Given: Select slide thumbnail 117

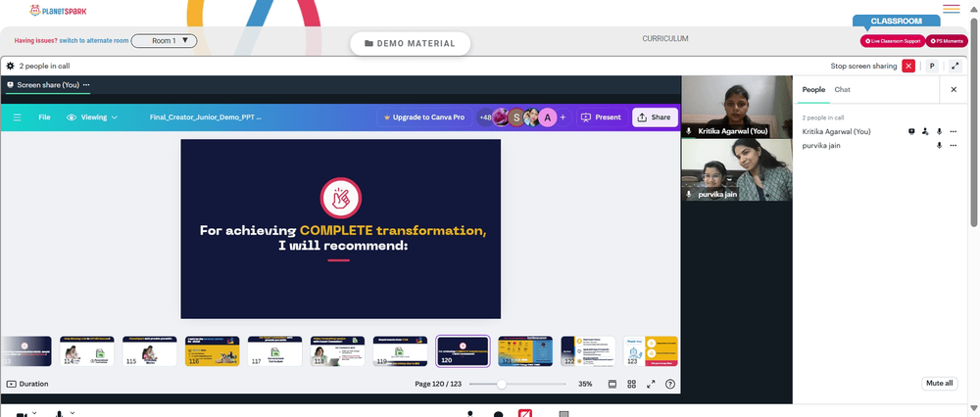Looking at the screenshot, I should click(x=275, y=351).
